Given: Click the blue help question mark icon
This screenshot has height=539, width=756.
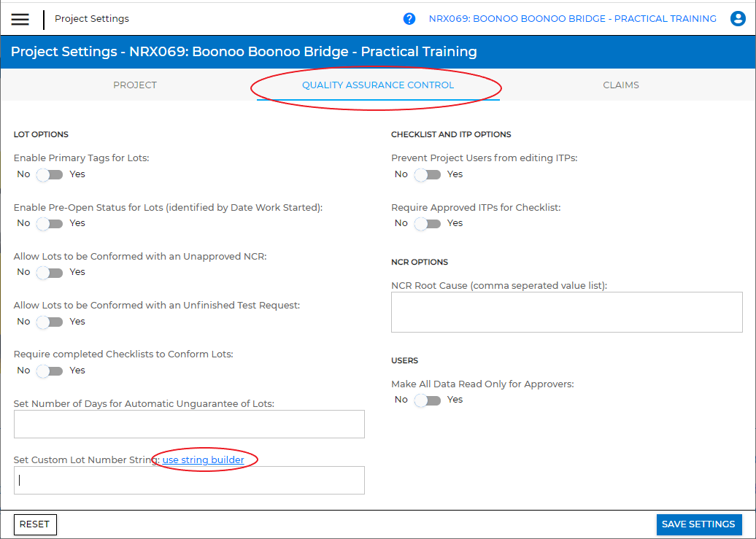Looking at the screenshot, I should pyautogui.click(x=409, y=19).
